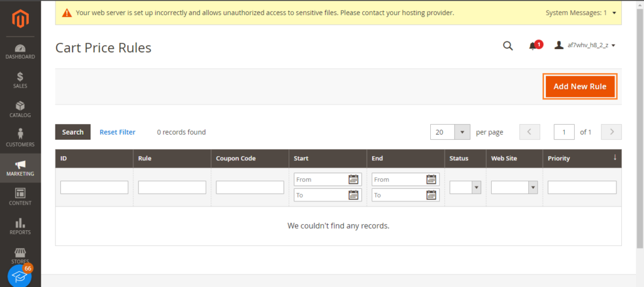Focus the Priority filter field
This screenshot has width=644, height=287.
point(582,188)
